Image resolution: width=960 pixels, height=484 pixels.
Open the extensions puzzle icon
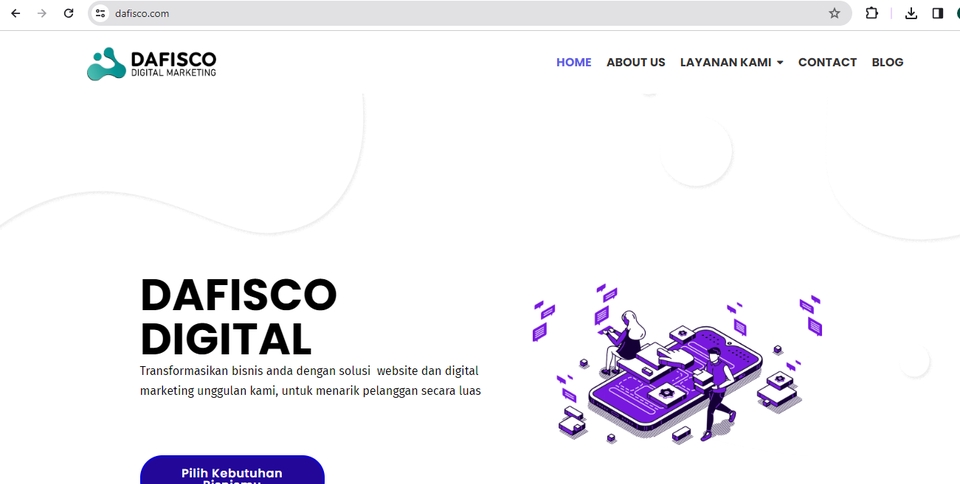pos(872,13)
